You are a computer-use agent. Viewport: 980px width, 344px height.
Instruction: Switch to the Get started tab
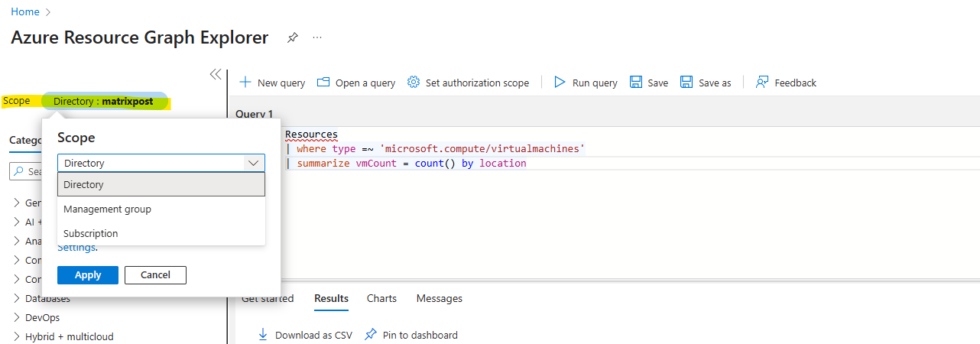(x=268, y=298)
